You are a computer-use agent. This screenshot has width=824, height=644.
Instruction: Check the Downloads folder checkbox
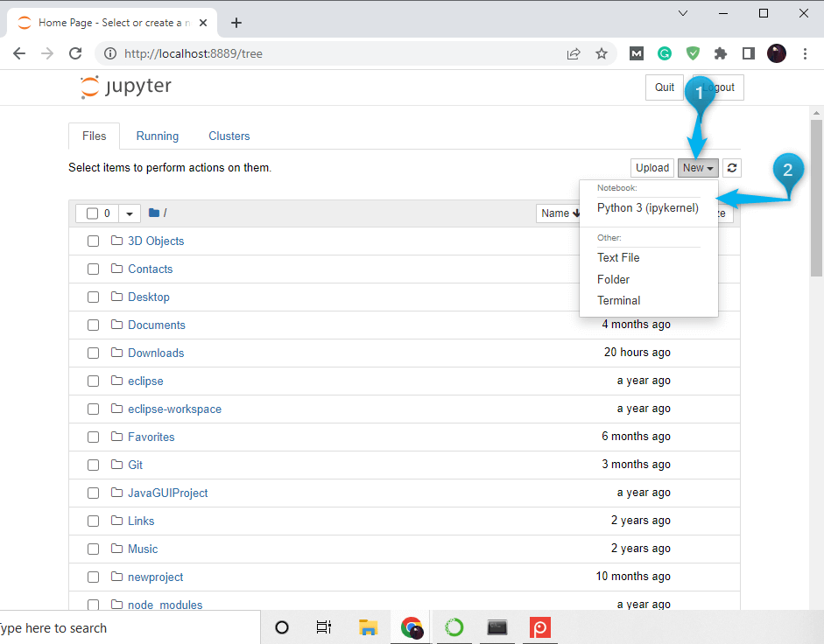pos(93,353)
